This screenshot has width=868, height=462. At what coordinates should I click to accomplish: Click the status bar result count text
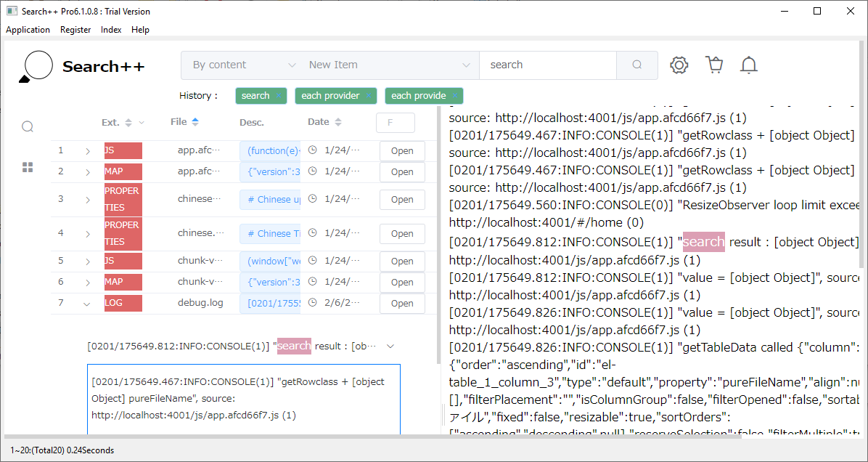tap(62, 450)
